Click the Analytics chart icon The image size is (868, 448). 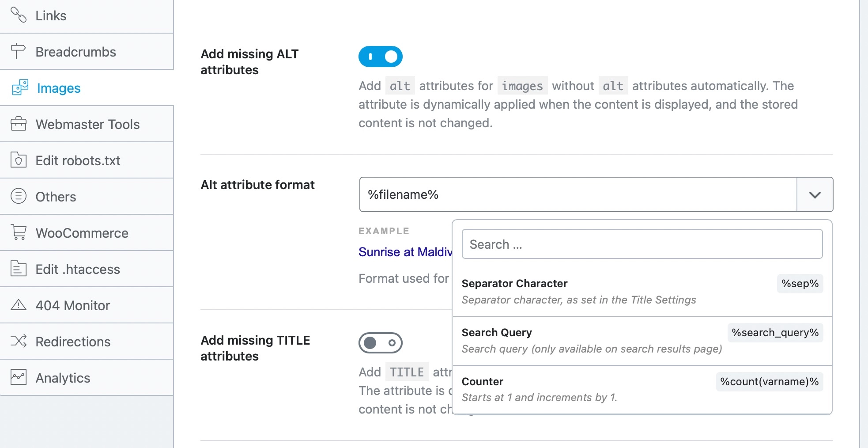coord(19,377)
